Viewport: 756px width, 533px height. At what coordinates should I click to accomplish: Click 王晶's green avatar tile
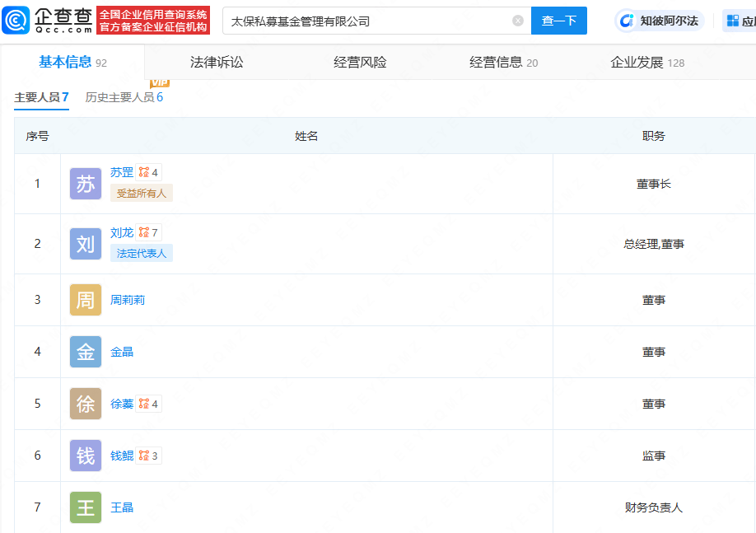(86, 507)
